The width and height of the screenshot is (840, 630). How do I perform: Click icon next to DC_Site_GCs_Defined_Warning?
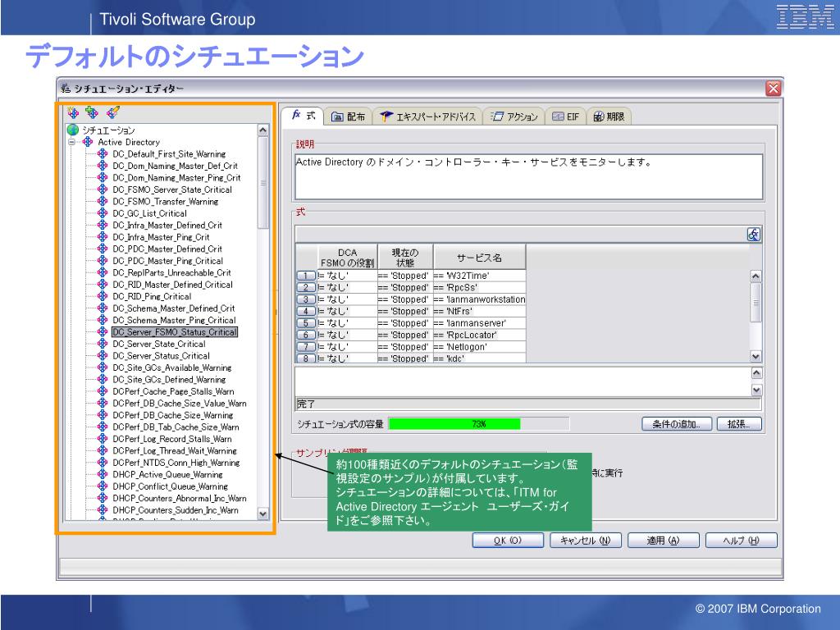click(103, 379)
